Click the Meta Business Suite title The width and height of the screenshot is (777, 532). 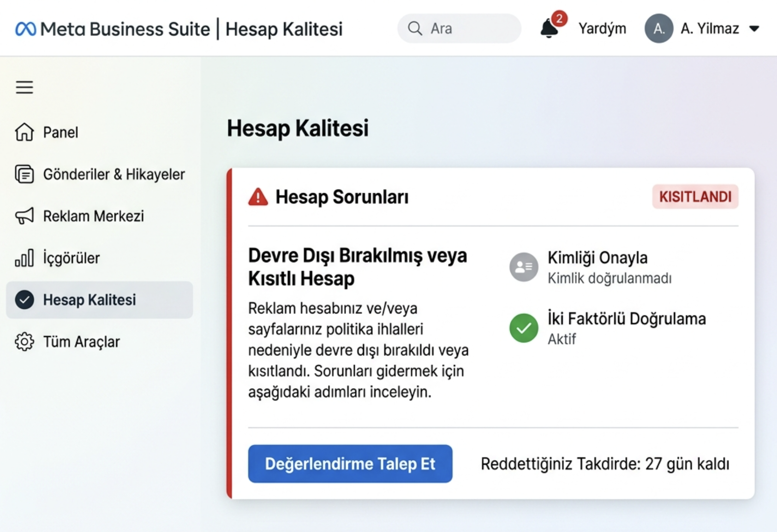[x=125, y=29]
